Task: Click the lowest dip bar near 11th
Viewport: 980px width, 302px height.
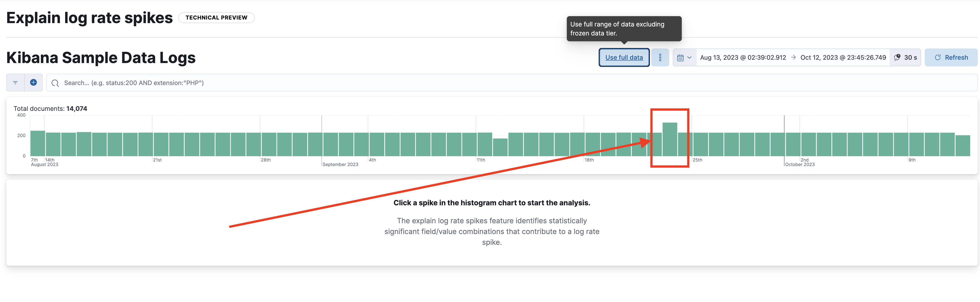Action: tap(500, 147)
